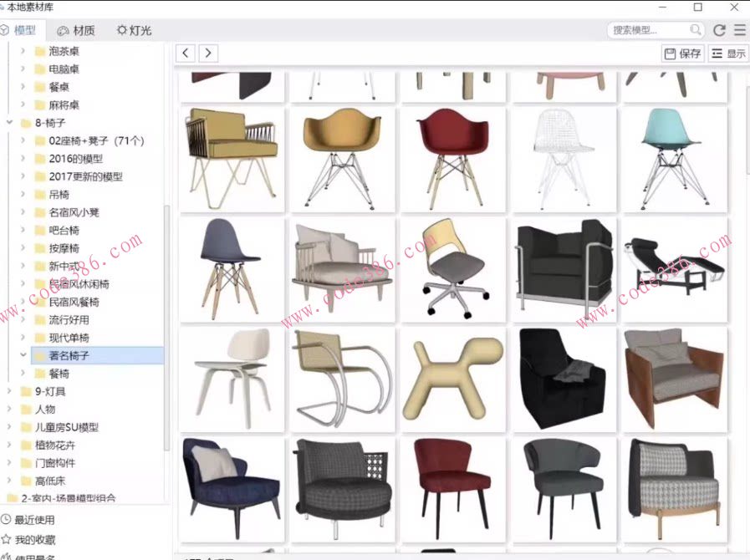Select the 植物花卉 folder
Viewport: 750px width, 560px height.
click(54, 445)
